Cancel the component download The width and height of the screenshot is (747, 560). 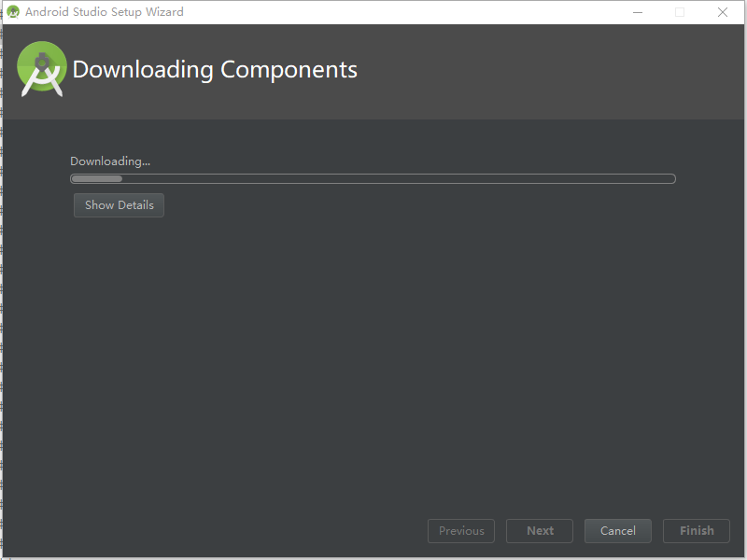[617, 530]
